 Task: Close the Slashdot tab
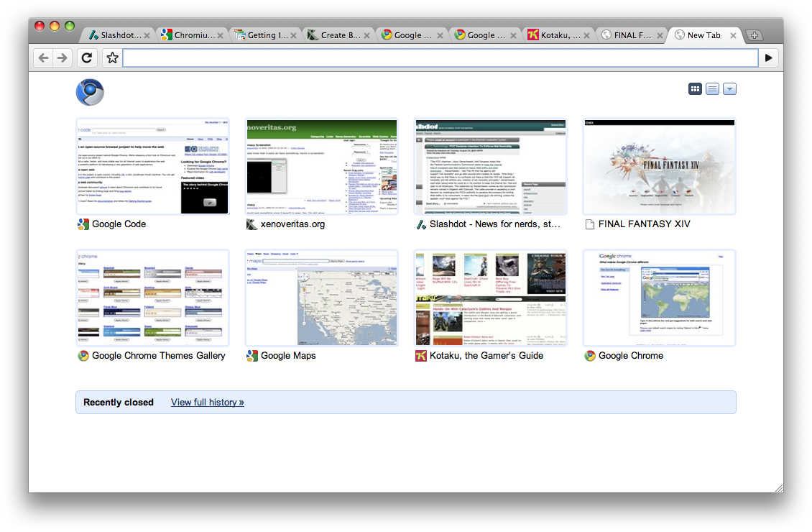(x=147, y=36)
